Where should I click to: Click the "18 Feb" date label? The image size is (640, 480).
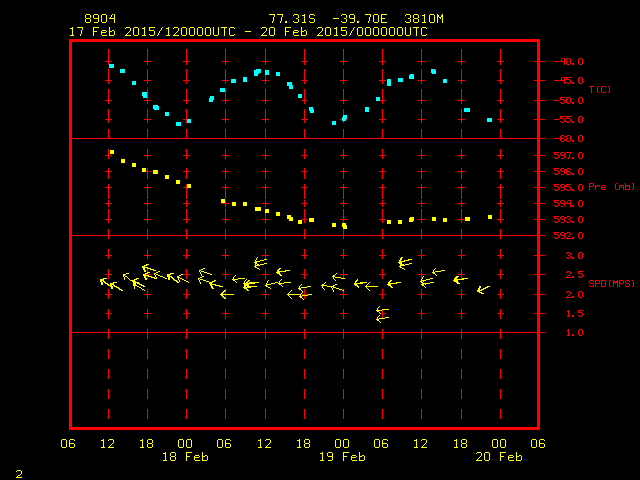(x=185, y=457)
